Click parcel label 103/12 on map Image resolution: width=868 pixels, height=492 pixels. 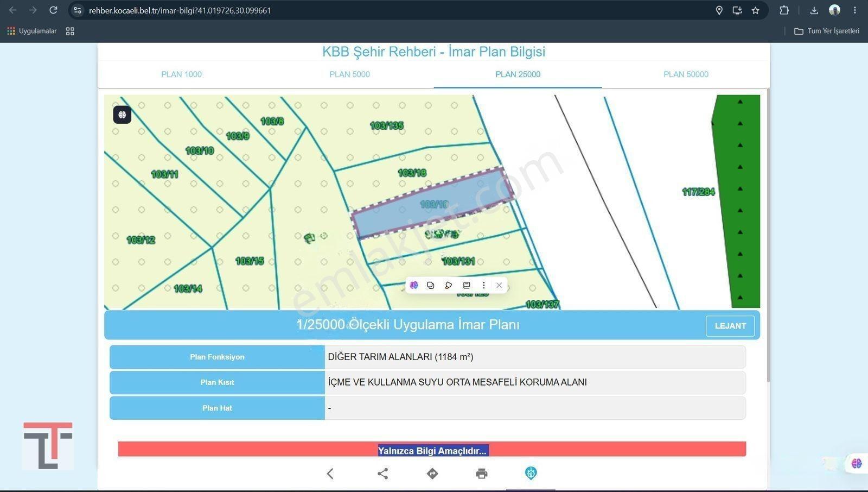[x=141, y=239]
